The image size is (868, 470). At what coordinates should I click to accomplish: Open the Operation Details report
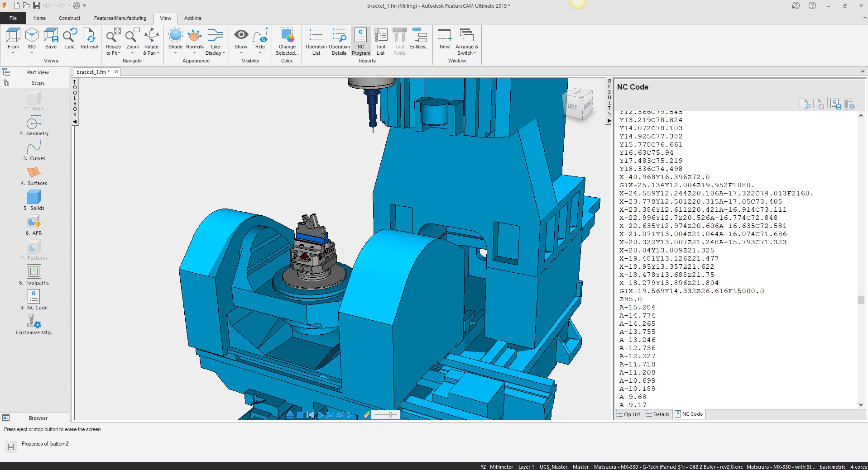coord(339,41)
